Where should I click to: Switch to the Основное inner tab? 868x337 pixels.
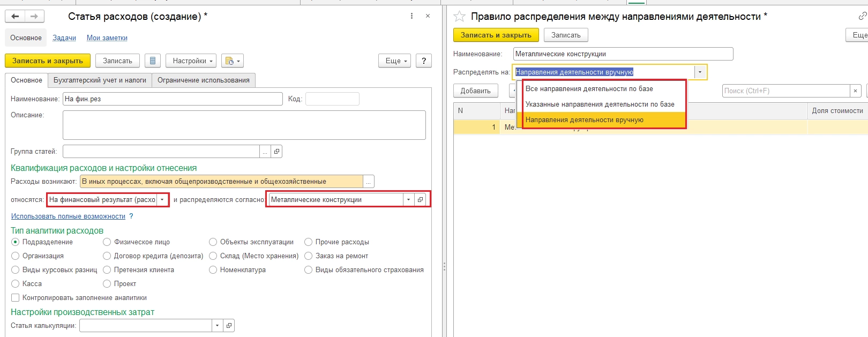click(x=26, y=80)
